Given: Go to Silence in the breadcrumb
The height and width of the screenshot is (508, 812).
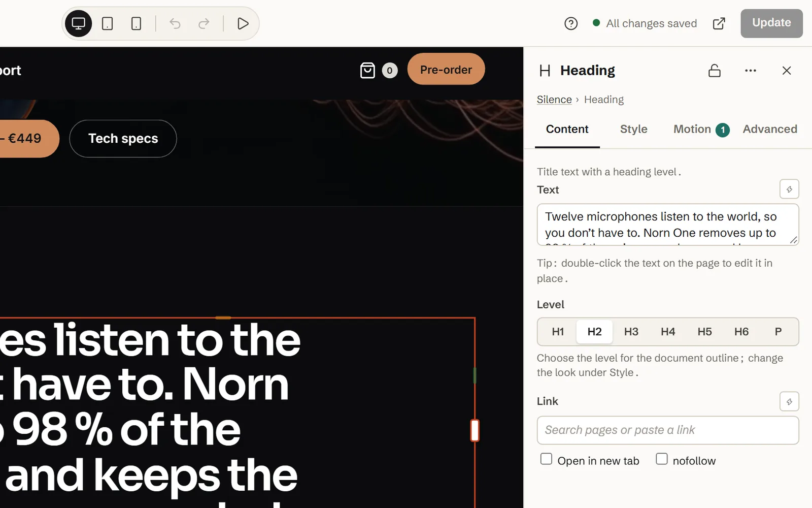Looking at the screenshot, I should click(554, 100).
